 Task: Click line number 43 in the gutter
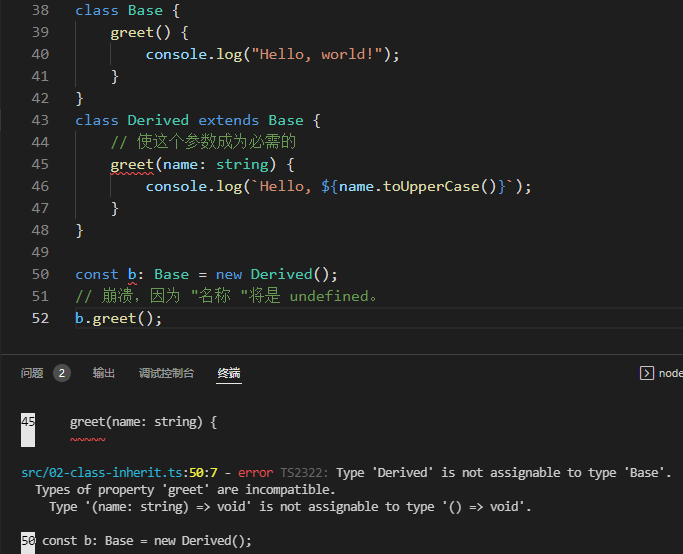40,120
